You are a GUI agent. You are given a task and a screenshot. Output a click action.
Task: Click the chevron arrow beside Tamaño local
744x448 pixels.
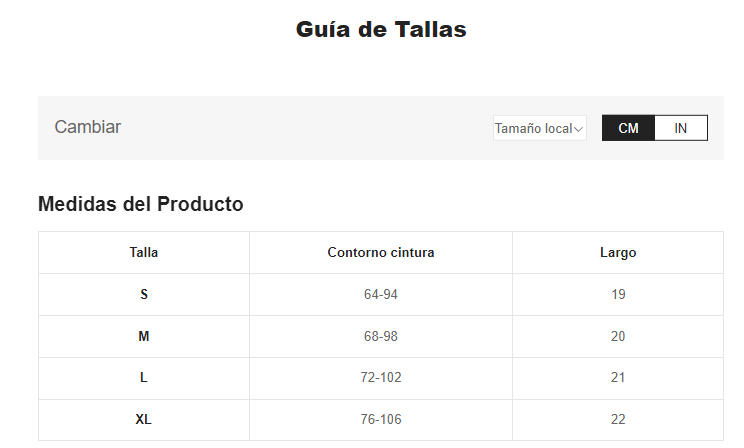(579, 129)
